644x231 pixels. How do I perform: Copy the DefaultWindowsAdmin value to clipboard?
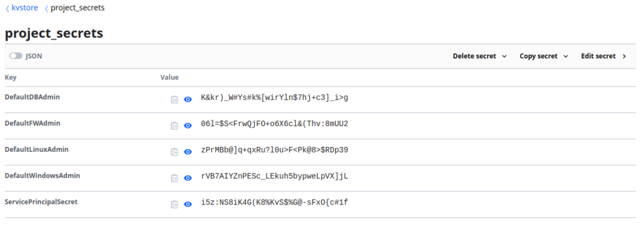click(175, 178)
